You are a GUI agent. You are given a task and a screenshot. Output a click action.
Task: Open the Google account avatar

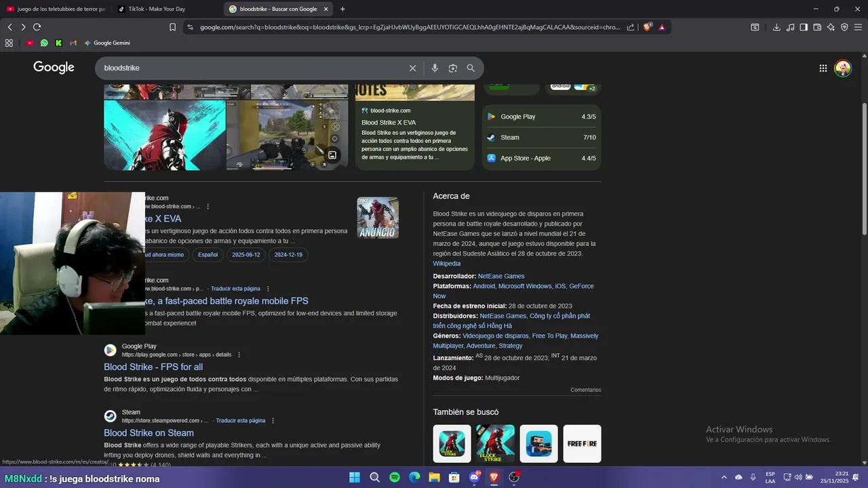click(x=843, y=68)
